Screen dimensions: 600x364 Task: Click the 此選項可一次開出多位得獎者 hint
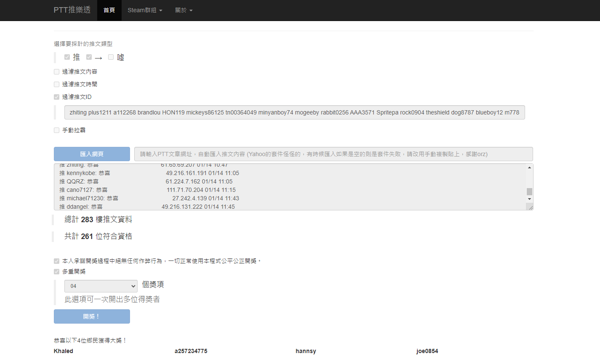coord(112,299)
